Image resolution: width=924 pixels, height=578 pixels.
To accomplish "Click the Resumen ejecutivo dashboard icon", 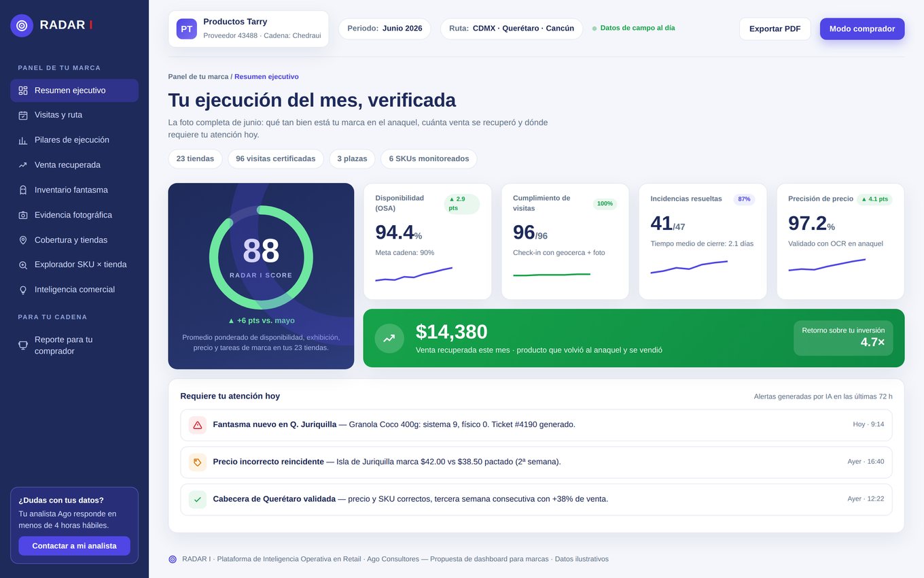I will coord(23,90).
